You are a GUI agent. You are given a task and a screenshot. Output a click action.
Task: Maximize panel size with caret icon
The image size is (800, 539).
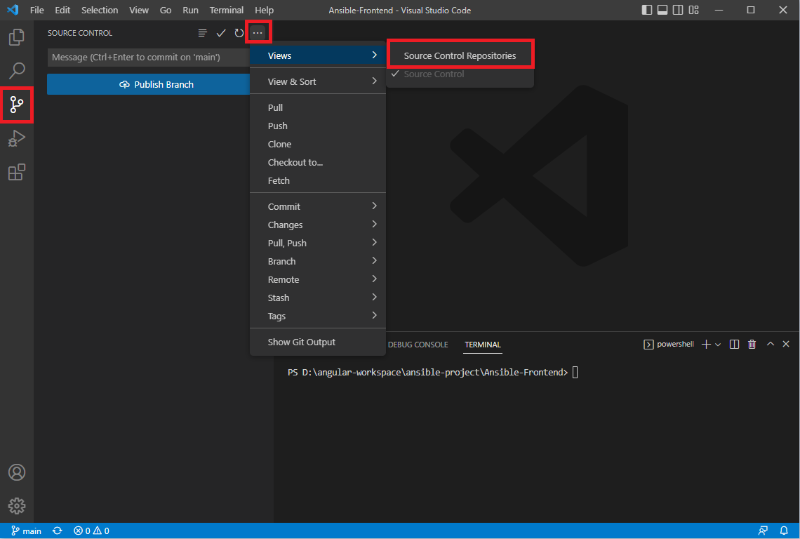[x=770, y=344]
